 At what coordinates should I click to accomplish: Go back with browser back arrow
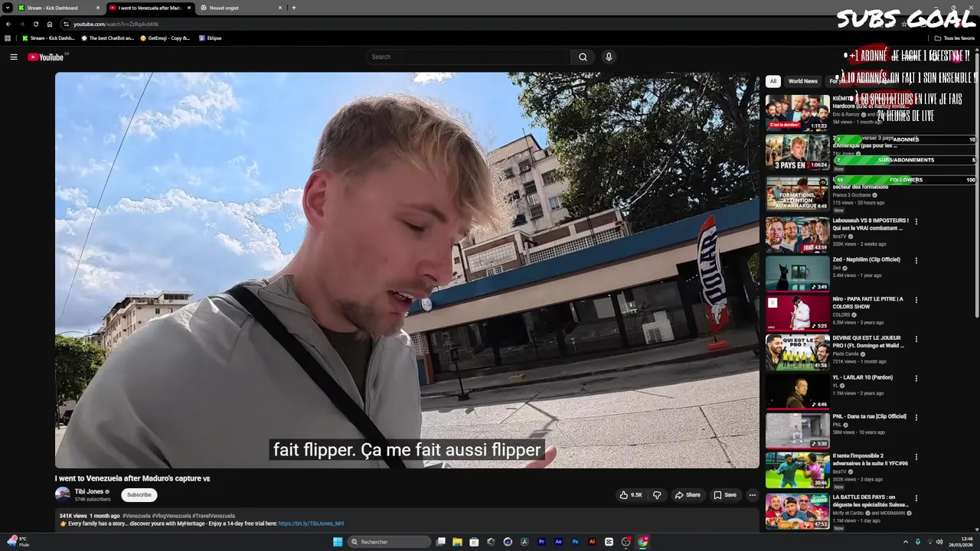8,24
